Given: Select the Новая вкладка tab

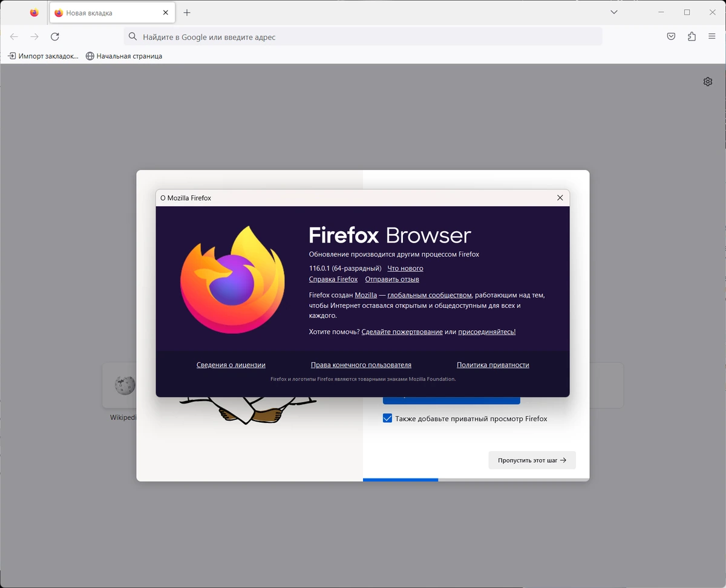Looking at the screenshot, I should 113,13.
